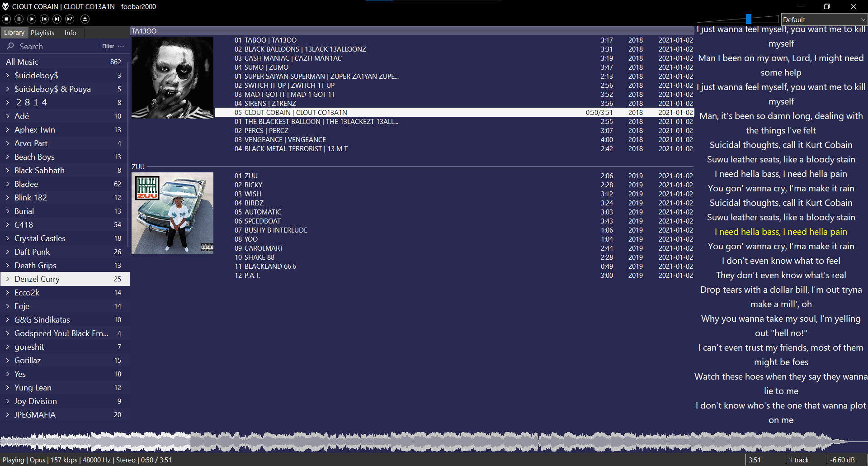Select track 02 BLACK BALLOONS | 13LACK 13ALLOONZ
Image resolution: width=868 pixels, height=466 pixels.
(x=454, y=49)
